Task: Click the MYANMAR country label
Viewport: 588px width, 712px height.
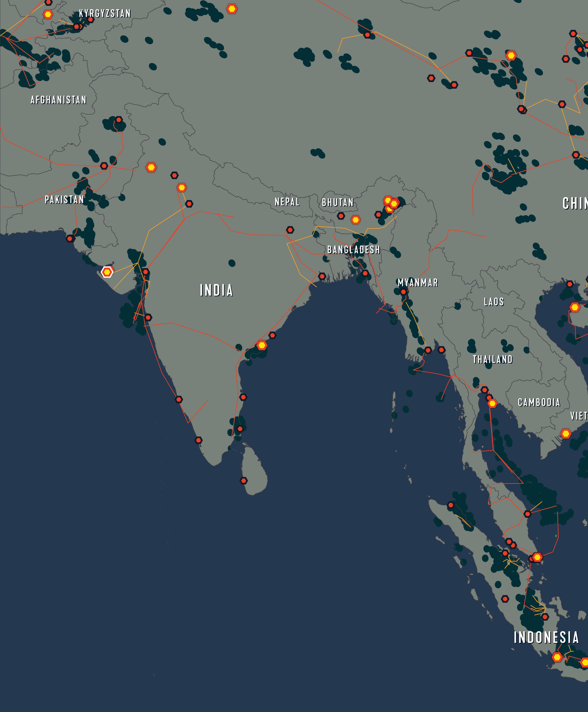Action: [418, 283]
